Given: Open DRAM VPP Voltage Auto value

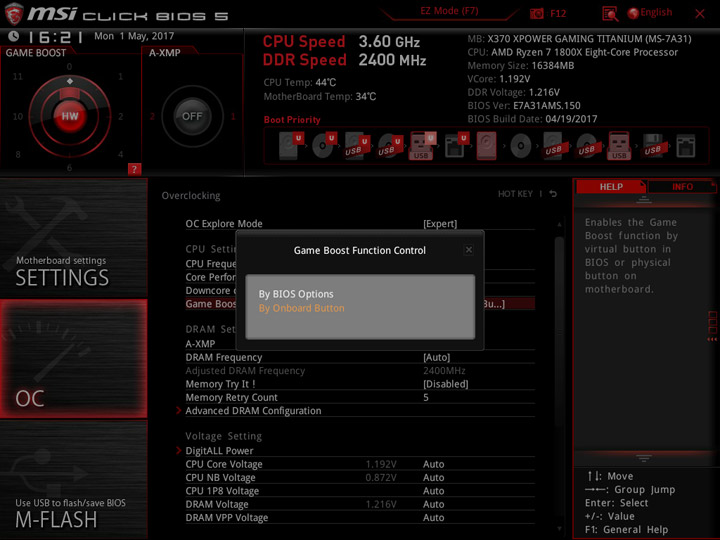Looking at the screenshot, I should click(433, 518).
